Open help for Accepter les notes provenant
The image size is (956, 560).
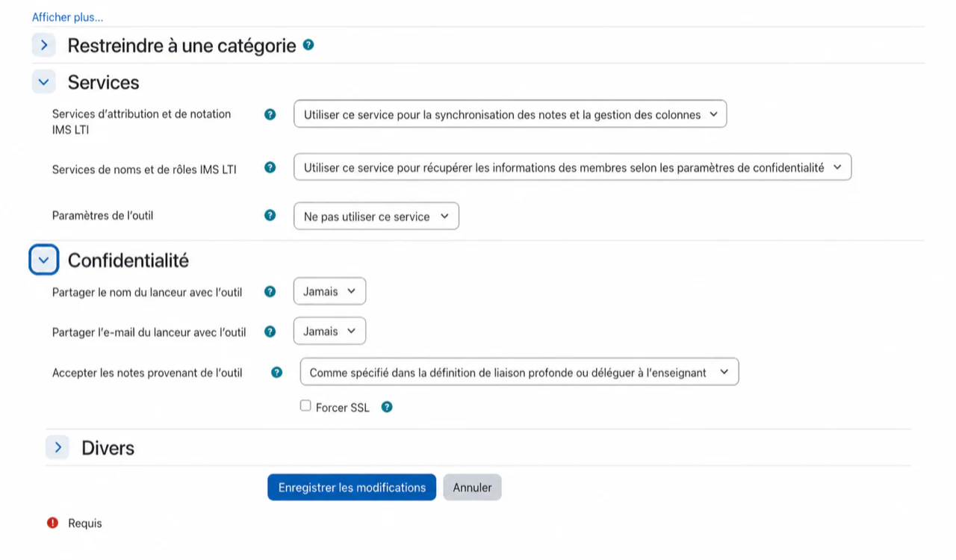[277, 372]
